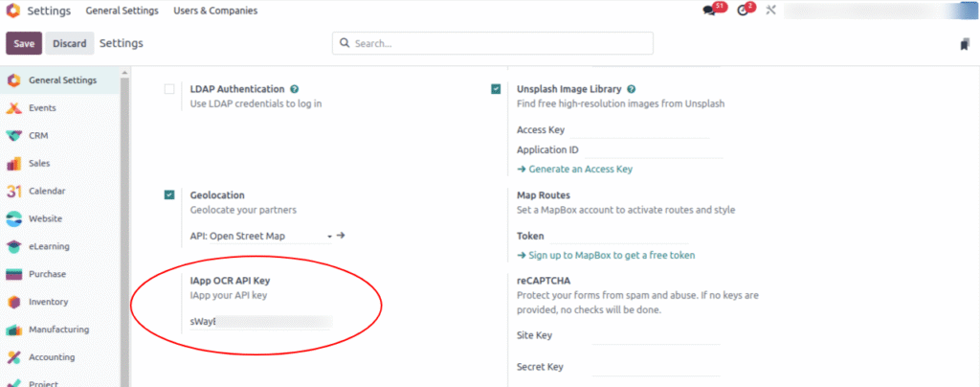The image size is (980, 387).
Task: Click the eLearning sidebar icon
Action: [x=13, y=246]
